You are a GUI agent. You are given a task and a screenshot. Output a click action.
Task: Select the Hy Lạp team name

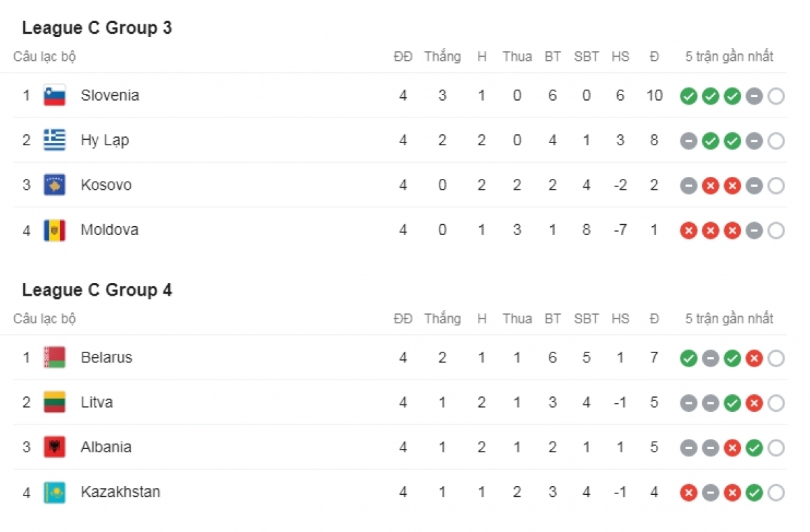(x=105, y=140)
